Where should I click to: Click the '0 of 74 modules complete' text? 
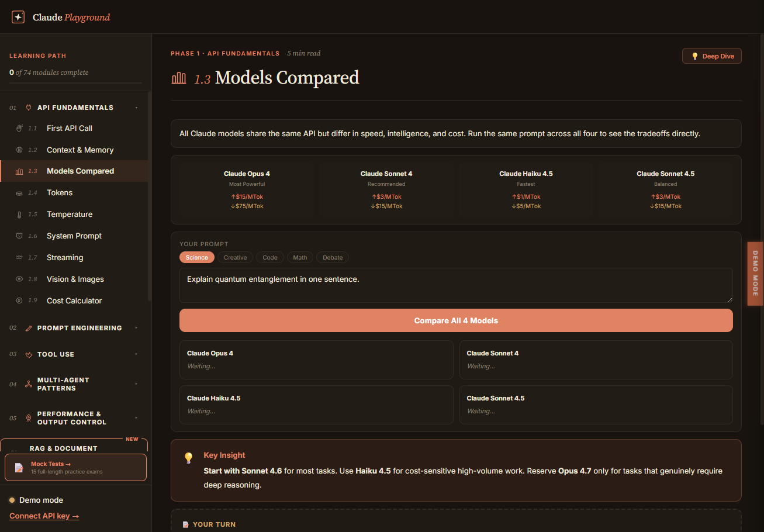[49, 72]
